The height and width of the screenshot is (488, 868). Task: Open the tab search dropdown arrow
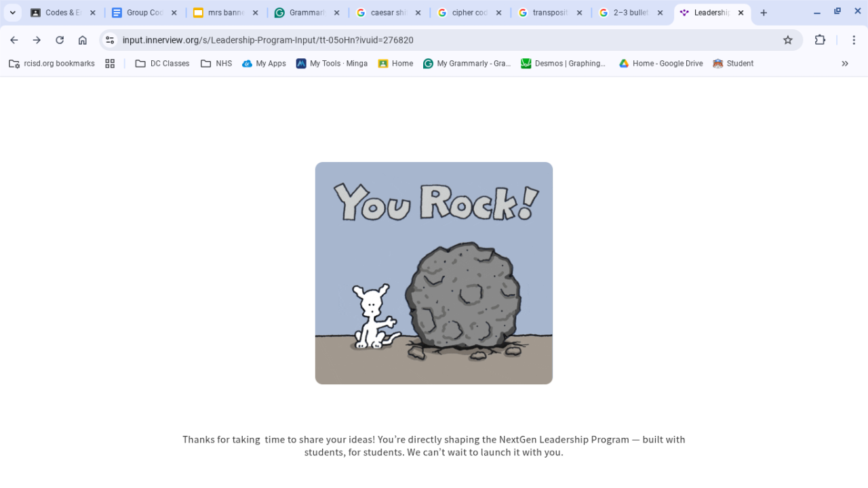pyautogui.click(x=12, y=13)
